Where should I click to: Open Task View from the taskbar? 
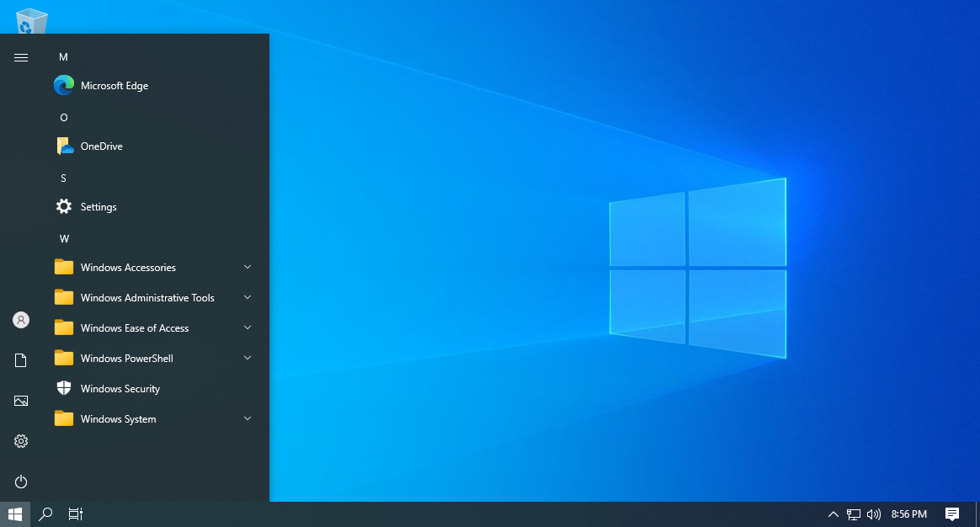(76, 514)
